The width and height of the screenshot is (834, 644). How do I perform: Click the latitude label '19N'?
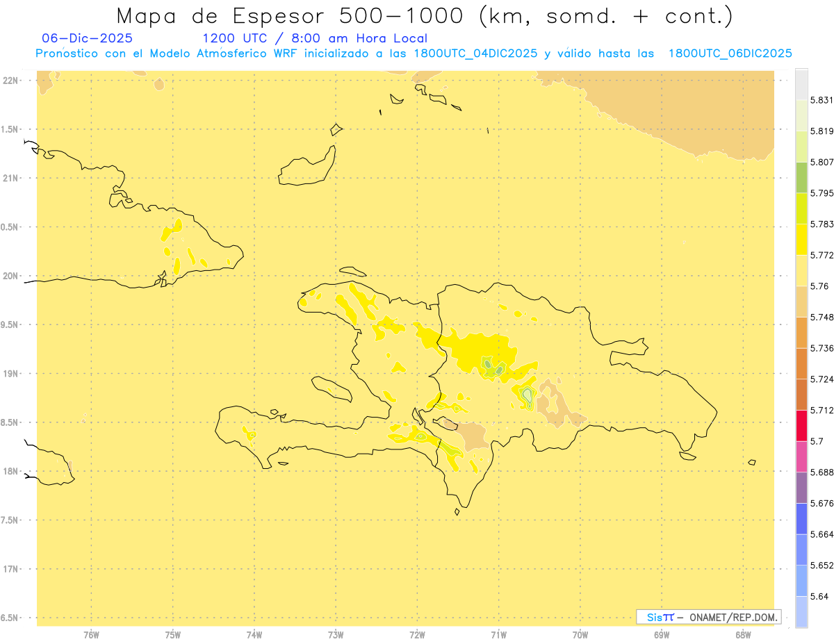coord(10,374)
